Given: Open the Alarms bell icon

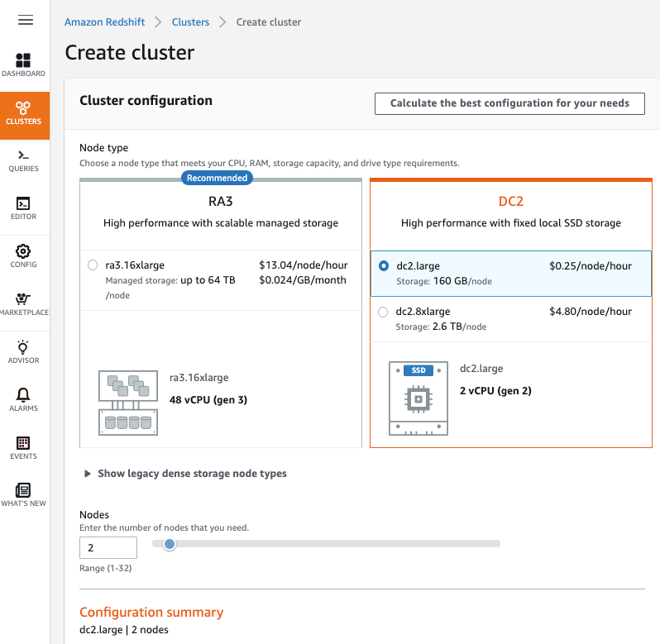Looking at the screenshot, I should 23,394.
